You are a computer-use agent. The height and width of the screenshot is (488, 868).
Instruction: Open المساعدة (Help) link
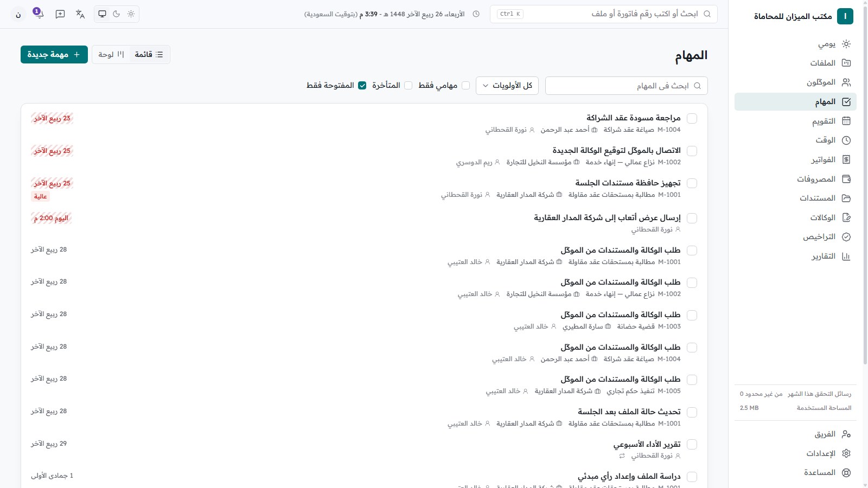[x=795, y=472]
